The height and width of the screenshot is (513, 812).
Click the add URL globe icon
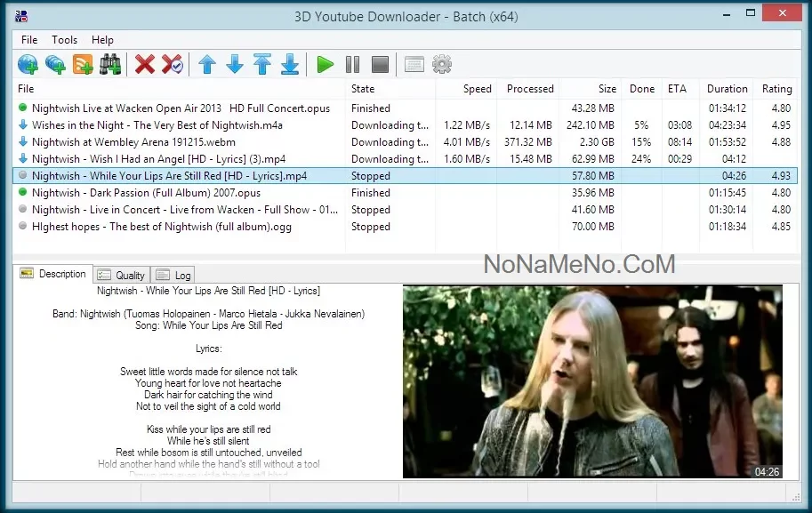[x=28, y=64]
